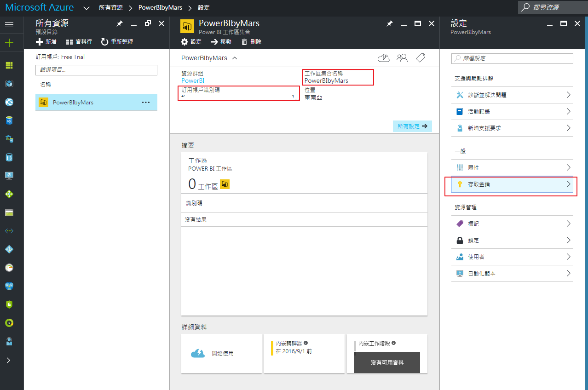Screen dimensions: 588x390
Task: Click the cloud quick start icon in essentials bar
Action: (384, 57)
